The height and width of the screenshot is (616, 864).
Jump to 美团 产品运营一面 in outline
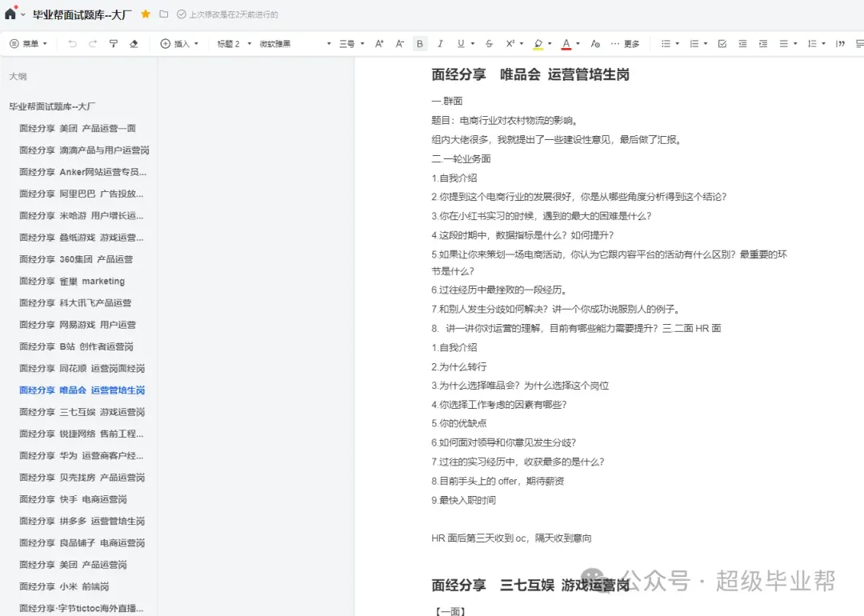(x=77, y=128)
